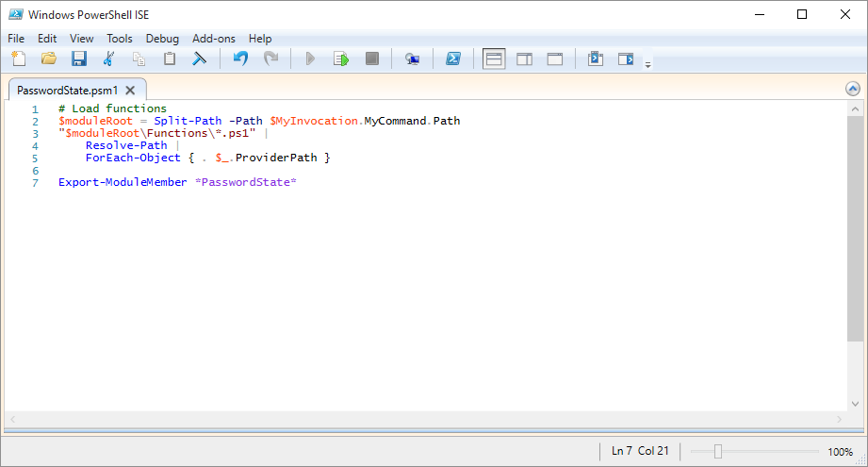The image size is (868, 467).
Task: Open the Add-ons menu
Action: tap(214, 39)
